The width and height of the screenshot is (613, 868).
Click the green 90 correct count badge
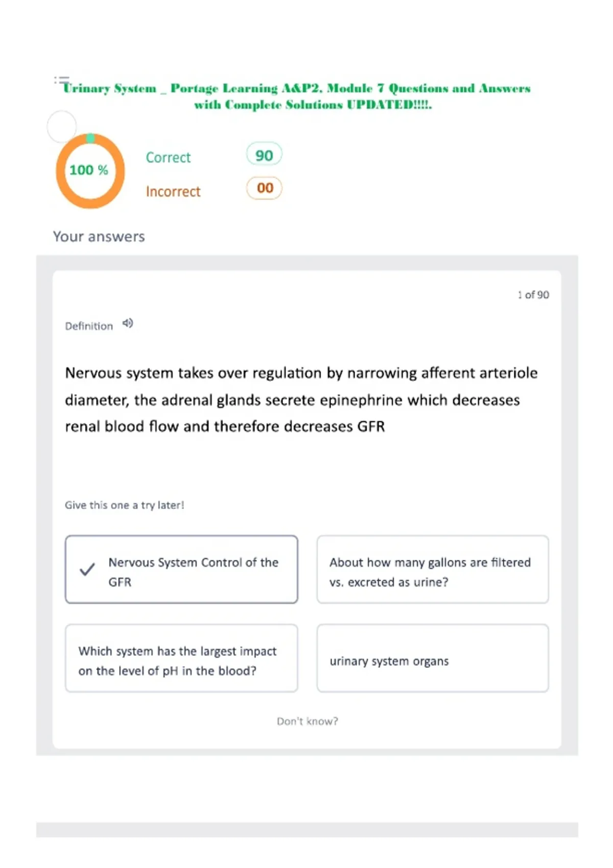tap(264, 155)
